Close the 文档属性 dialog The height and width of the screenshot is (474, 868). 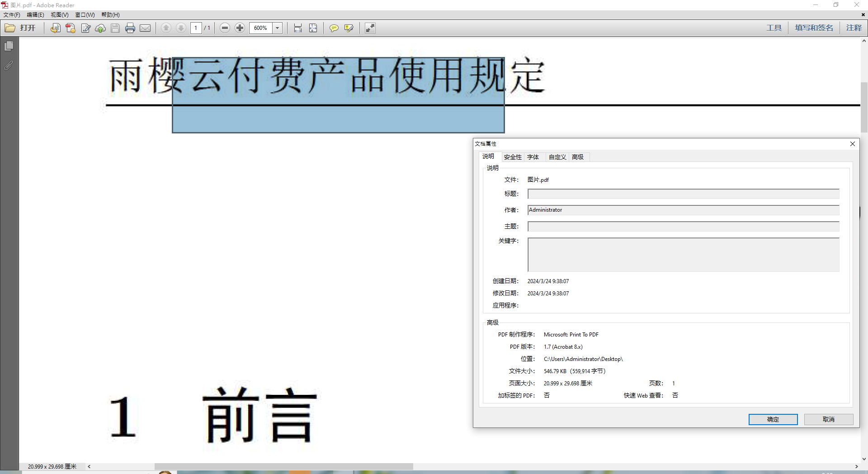click(x=853, y=144)
